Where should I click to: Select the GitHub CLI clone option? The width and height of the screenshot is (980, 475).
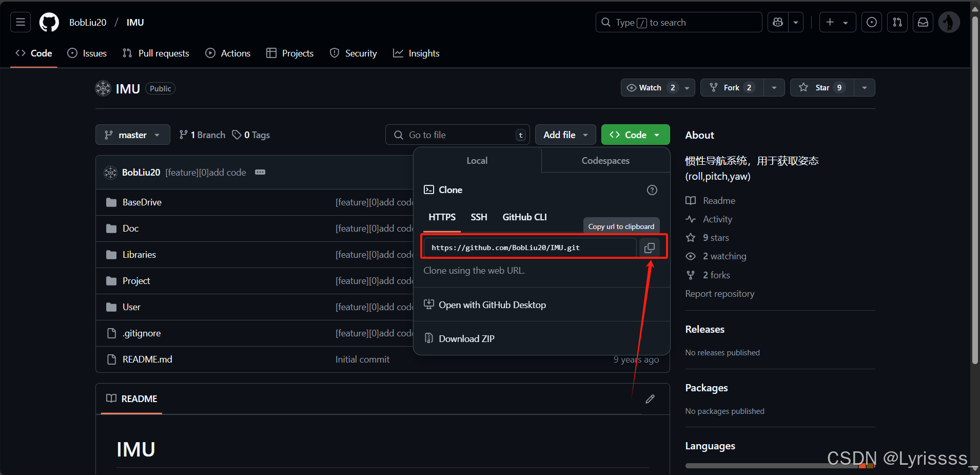click(524, 217)
